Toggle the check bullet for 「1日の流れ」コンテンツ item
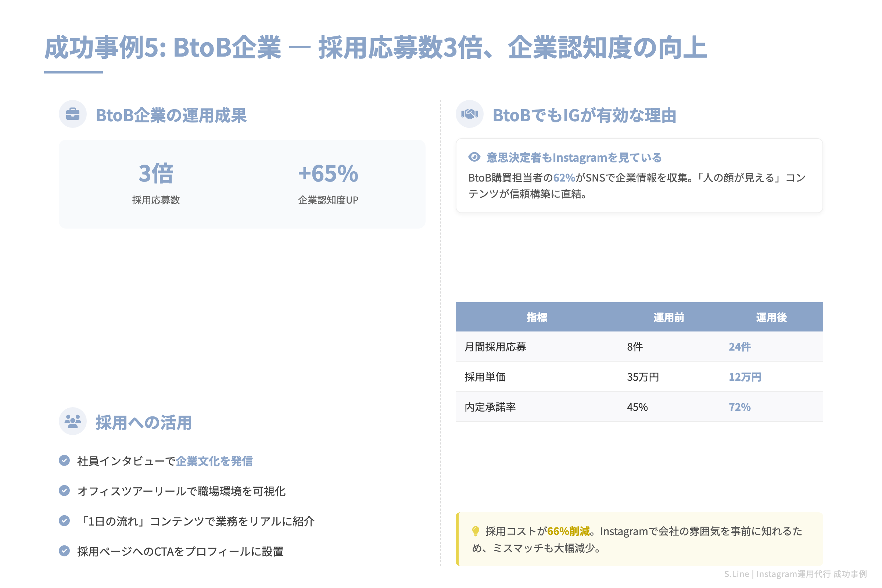The height and width of the screenshot is (588, 882). pyautogui.click(x=65, y=521)
